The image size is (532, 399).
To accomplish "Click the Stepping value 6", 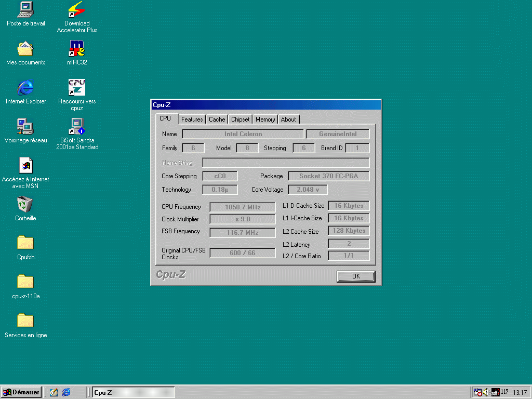I will coord(303,148).
